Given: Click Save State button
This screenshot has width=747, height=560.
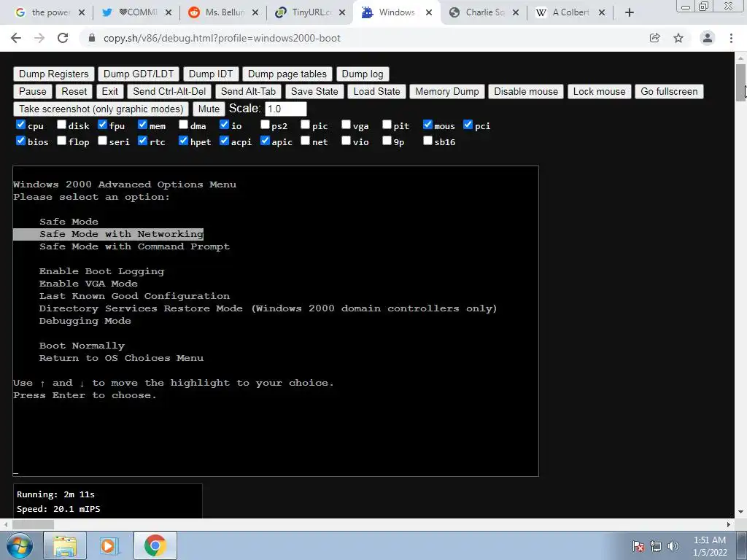Looking at the screenshot, I should point(314,91).
